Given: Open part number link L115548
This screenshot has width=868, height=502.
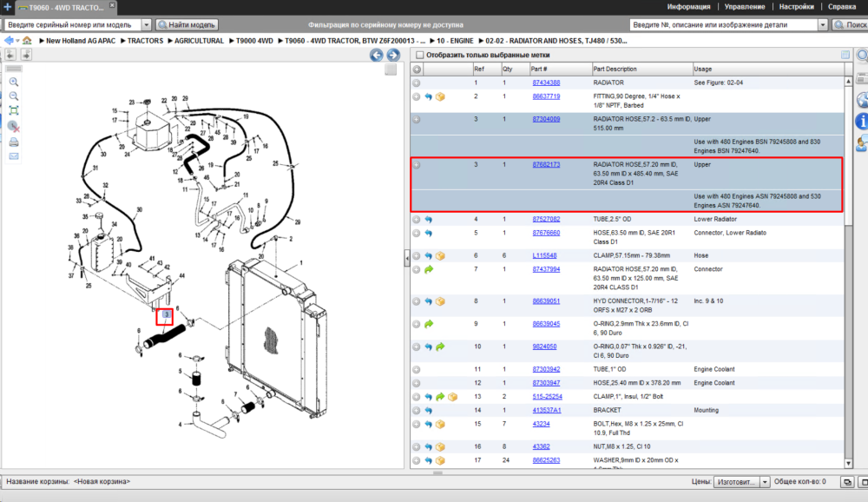Looking at the screenshot, I should (544, 255).
